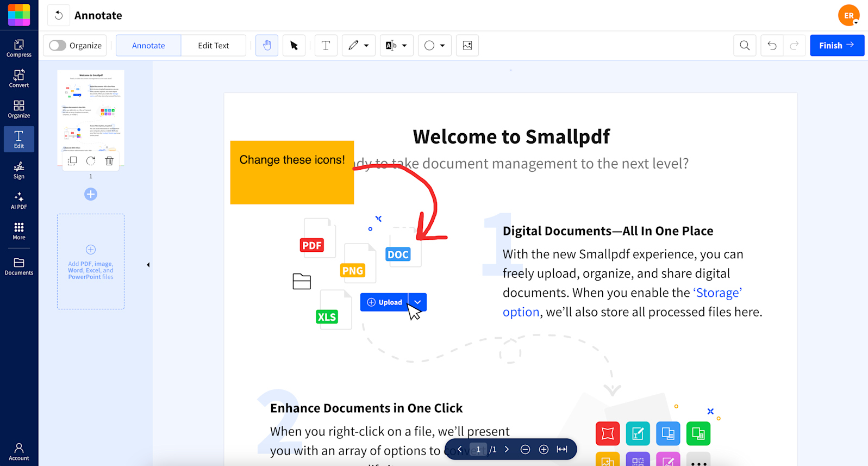Collapse the thumbnail side panel
Image resolution: width=868 pixels, height=466 pixels.
[148, 265]
